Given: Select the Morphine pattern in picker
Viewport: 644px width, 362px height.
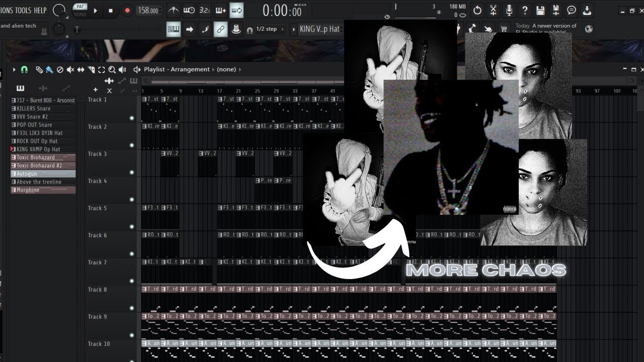Looking at the screenshot, I should (43, 190).
